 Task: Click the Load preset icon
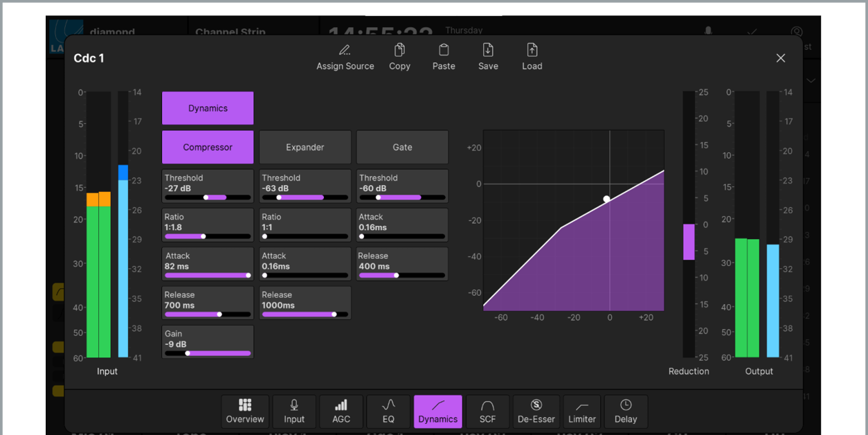[532, 51]
